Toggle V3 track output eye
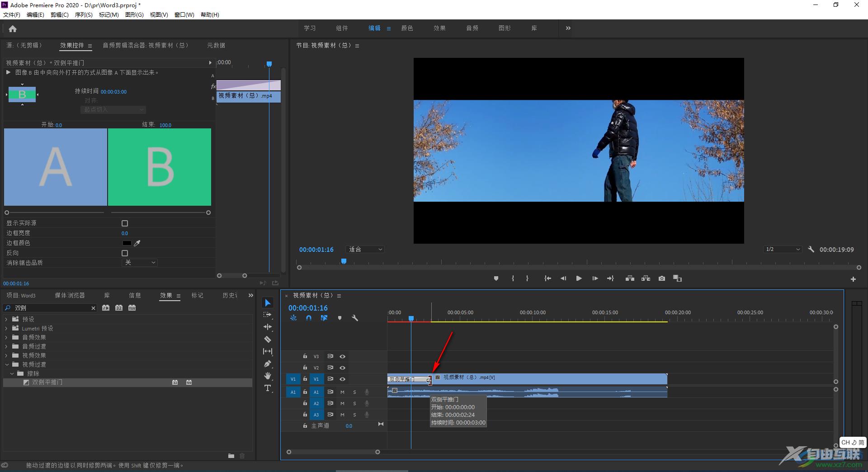Image resolution: width=868 pixels, height=472 pixels. (342, 356)
